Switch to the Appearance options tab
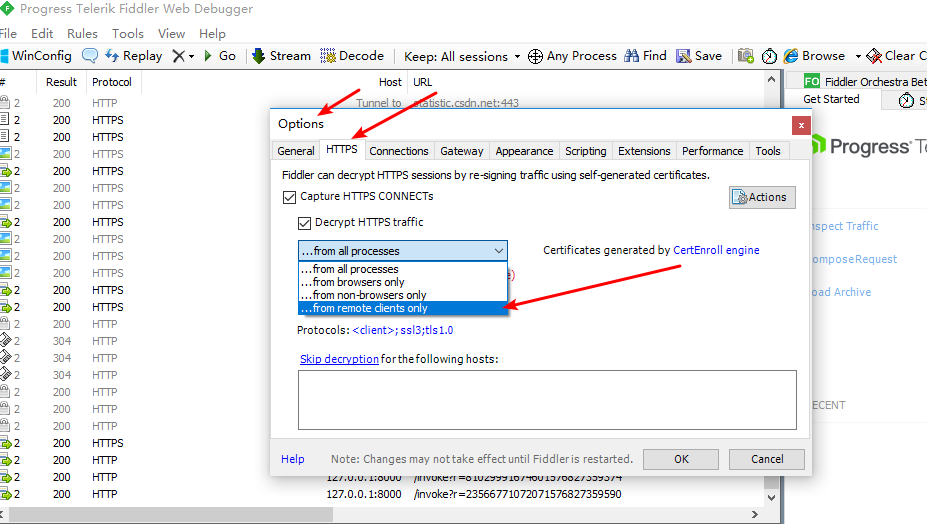This screenshot has height=524, width=927. pos(524,151)
